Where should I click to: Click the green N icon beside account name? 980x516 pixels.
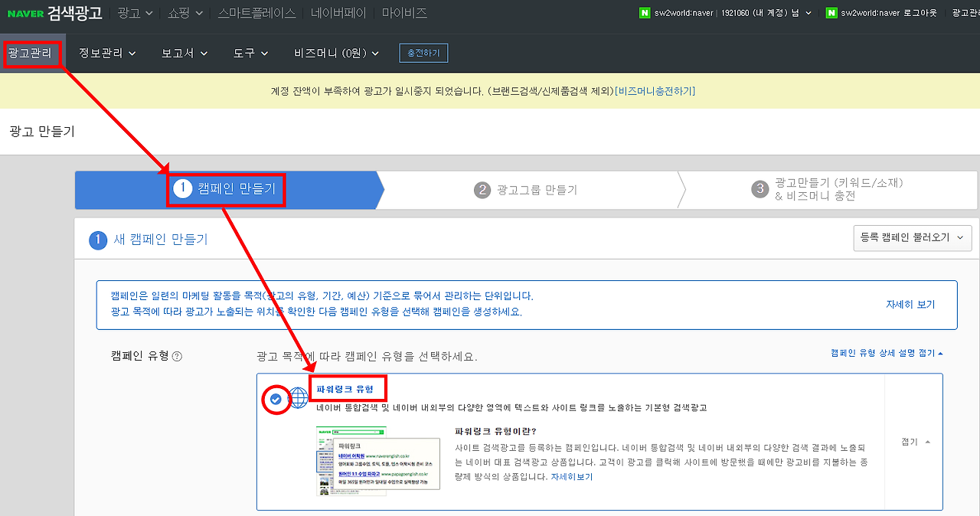point(645,13)
